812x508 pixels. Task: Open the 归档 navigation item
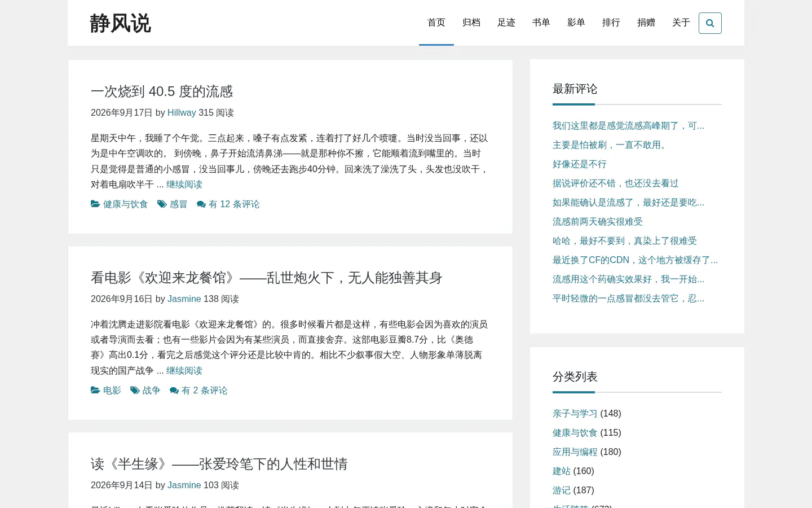[471, 23]
